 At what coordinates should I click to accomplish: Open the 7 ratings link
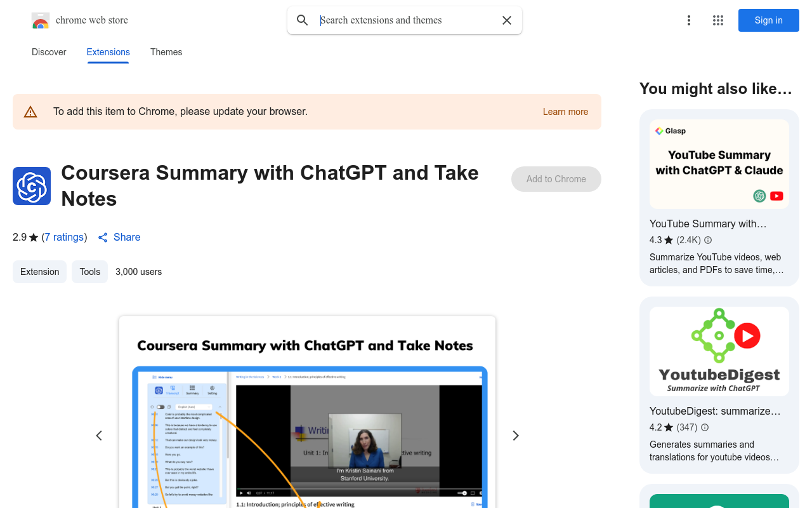pyautogui.click(x=64, y=237)
